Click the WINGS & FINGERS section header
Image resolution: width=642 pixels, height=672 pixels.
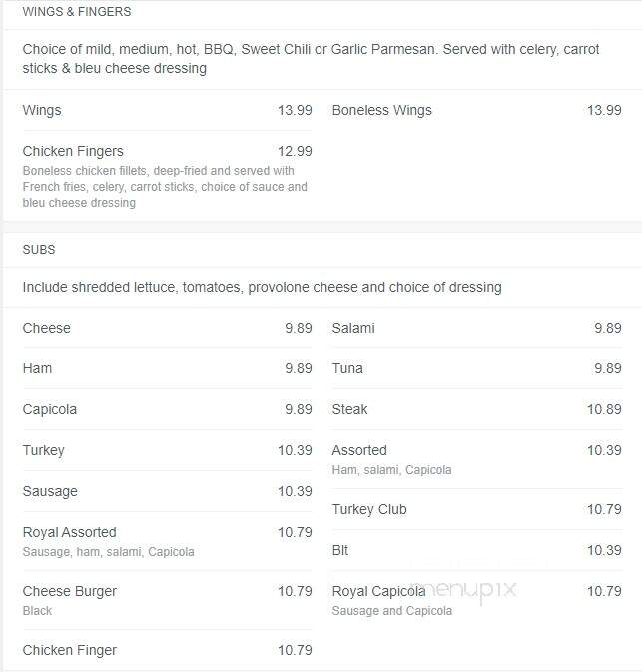(x=77, y=12)
